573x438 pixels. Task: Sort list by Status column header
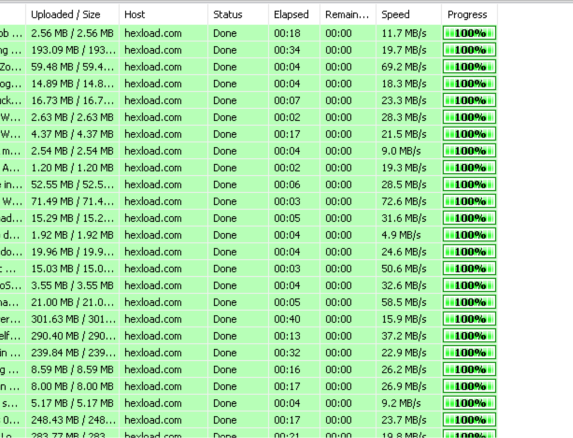pos(238,15)
